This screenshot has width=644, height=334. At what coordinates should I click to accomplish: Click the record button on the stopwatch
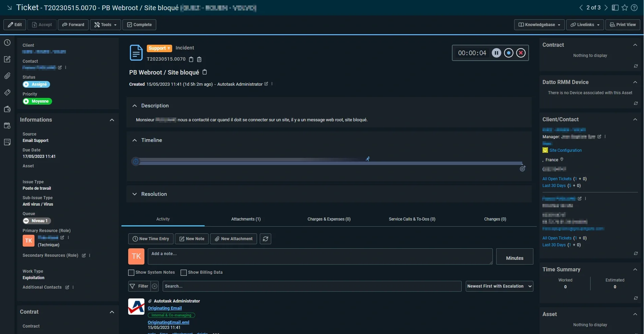coord(509,53)
